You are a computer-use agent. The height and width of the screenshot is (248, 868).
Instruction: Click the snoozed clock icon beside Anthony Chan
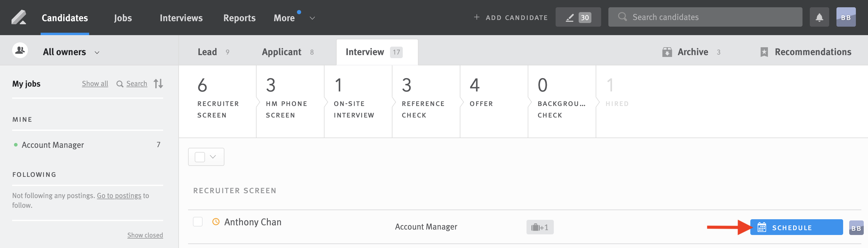(216, 222)
